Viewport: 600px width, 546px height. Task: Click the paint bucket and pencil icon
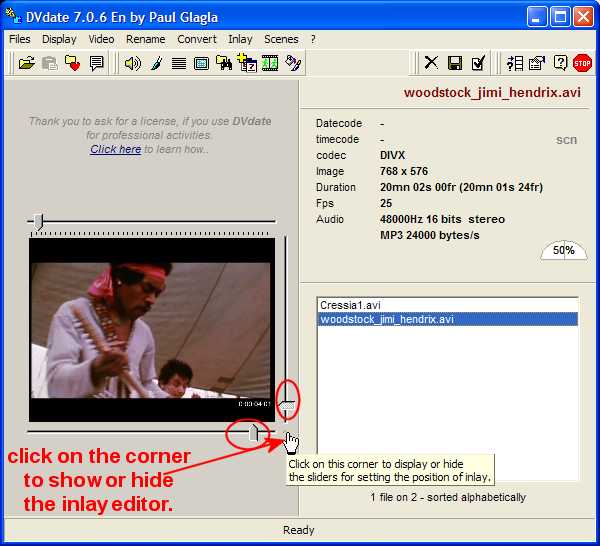(293, 63)
